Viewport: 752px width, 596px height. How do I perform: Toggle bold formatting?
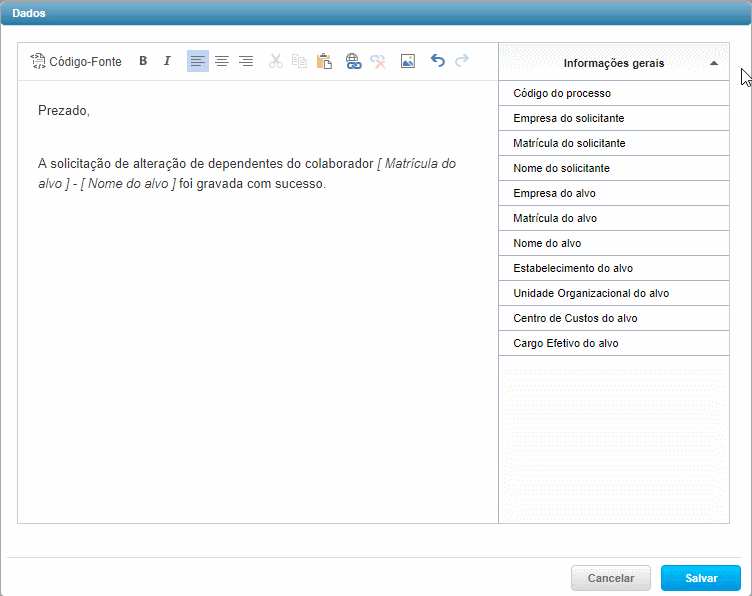143,61
